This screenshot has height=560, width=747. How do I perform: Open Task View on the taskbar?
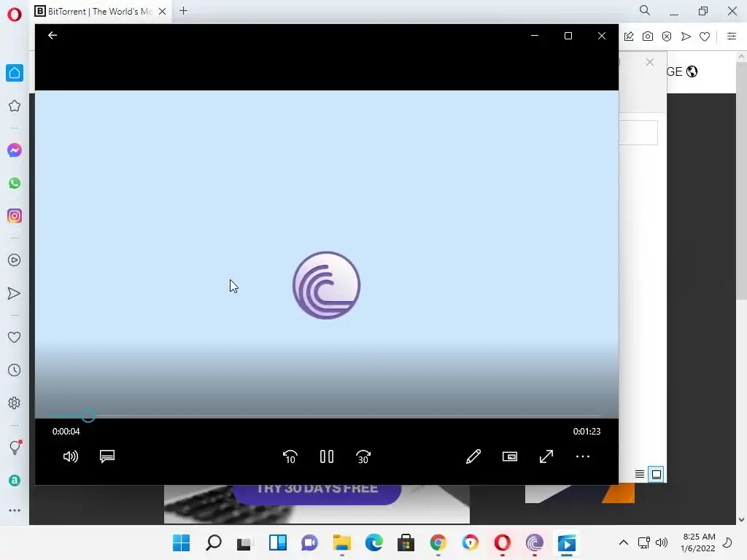pos(245,542)
